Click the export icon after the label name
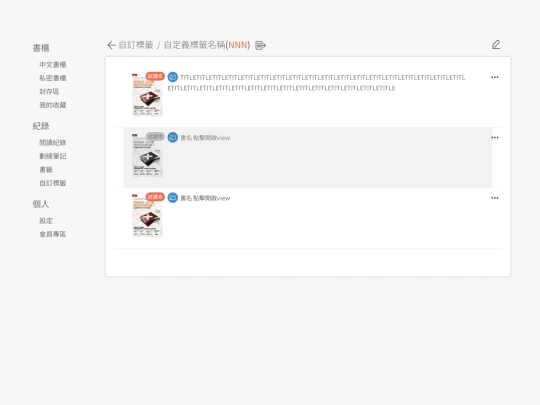The height and width of the screenshot is (405, 540). click(260, 45)
